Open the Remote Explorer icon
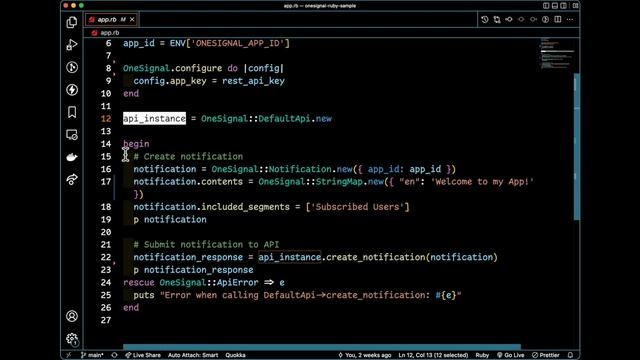Viewport: 640px width, 360px height. (72, 135)
